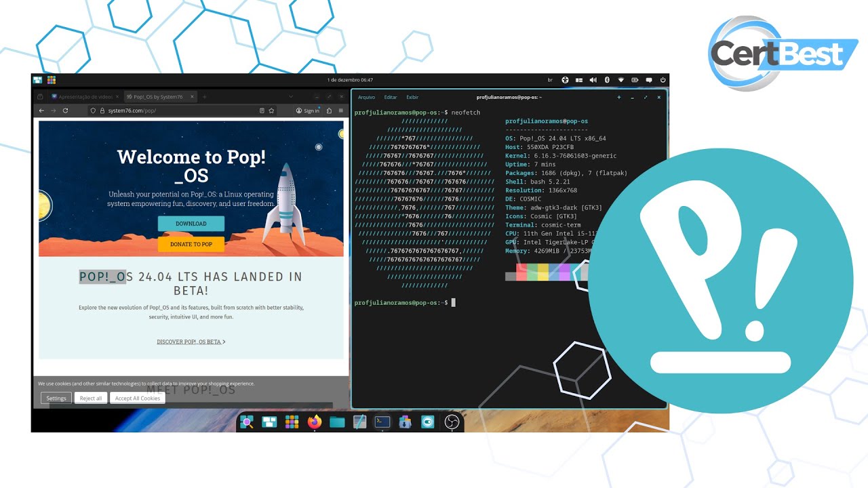Click the padlock site-info icon in the URL bar

tap(102, 110)
